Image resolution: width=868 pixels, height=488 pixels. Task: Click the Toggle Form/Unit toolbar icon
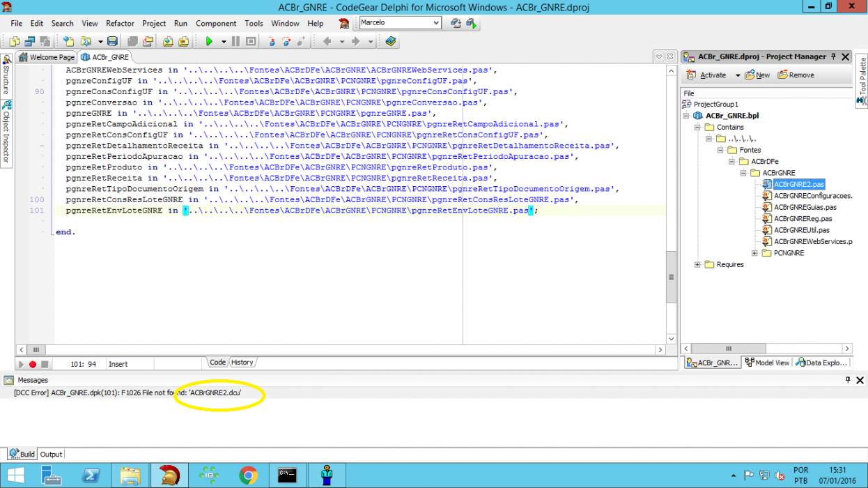[45, 41]
